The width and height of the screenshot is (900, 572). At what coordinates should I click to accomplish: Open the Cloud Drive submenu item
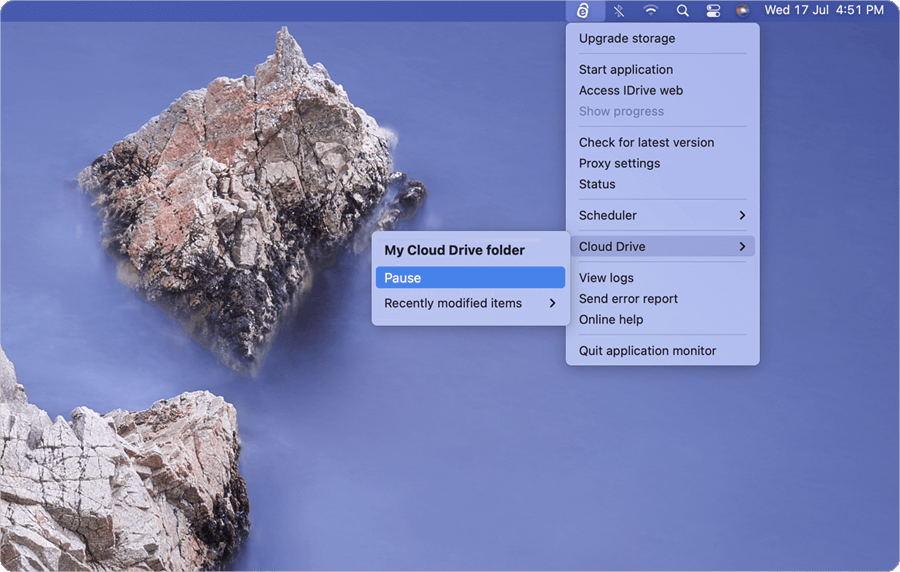662,246
